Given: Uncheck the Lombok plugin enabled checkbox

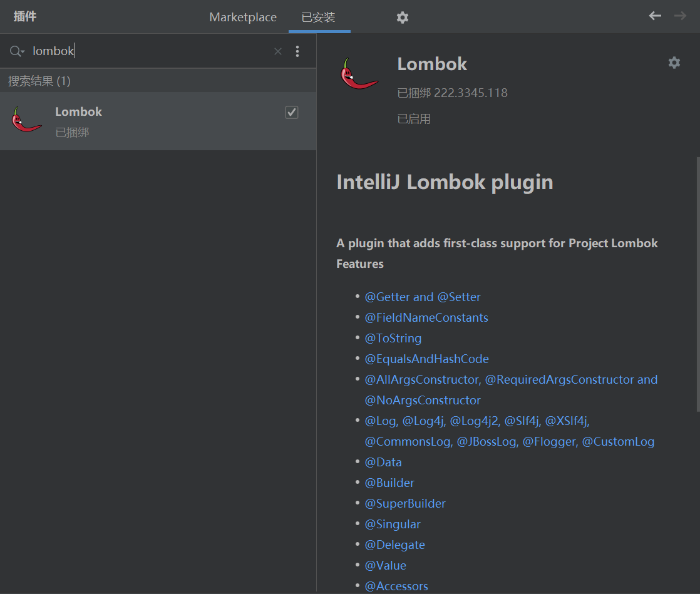Looking at the screenshot, I should 292,112.
